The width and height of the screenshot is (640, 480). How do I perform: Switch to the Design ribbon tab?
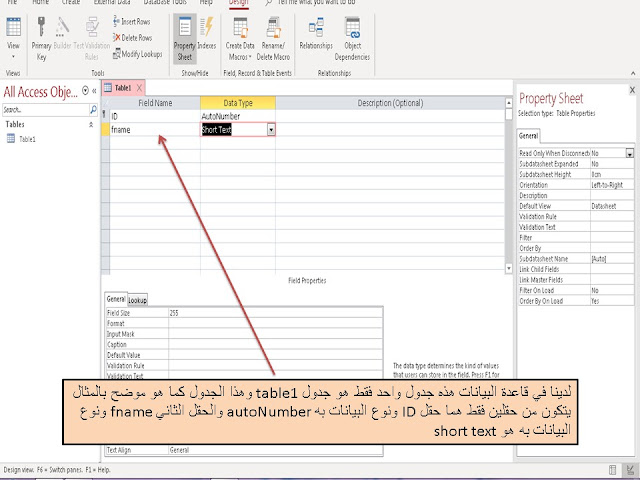(x=239, y=2)
